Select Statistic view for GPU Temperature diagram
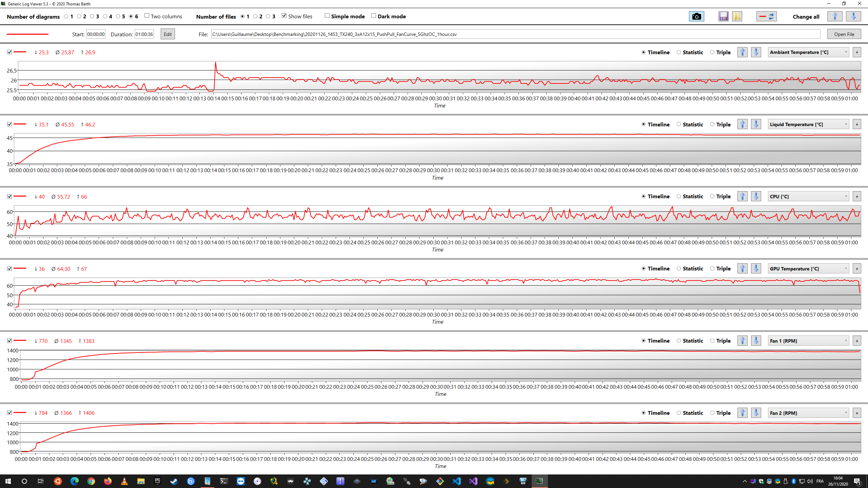This screenshot has width=868, height=488. point(679,269)
